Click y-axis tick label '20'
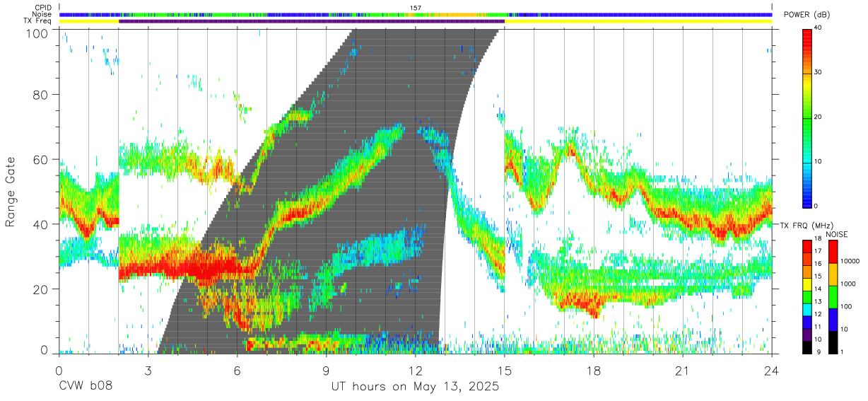The image size is (868, 401). 41,290
